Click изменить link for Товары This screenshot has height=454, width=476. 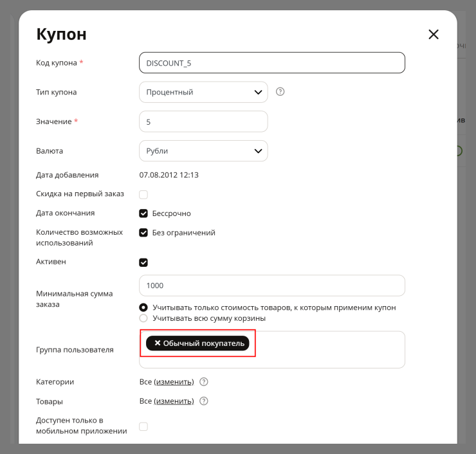pyautogui.click(x=174, y=401)
